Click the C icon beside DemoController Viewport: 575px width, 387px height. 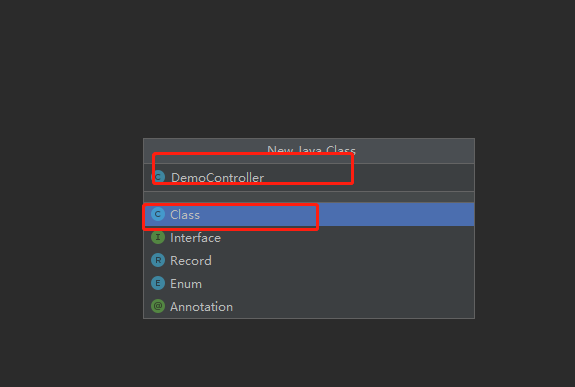158,177
